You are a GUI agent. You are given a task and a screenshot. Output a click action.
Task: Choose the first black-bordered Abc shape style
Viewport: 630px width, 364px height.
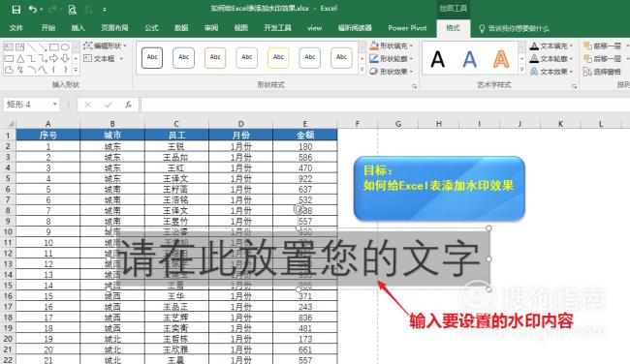click(152, 58)
